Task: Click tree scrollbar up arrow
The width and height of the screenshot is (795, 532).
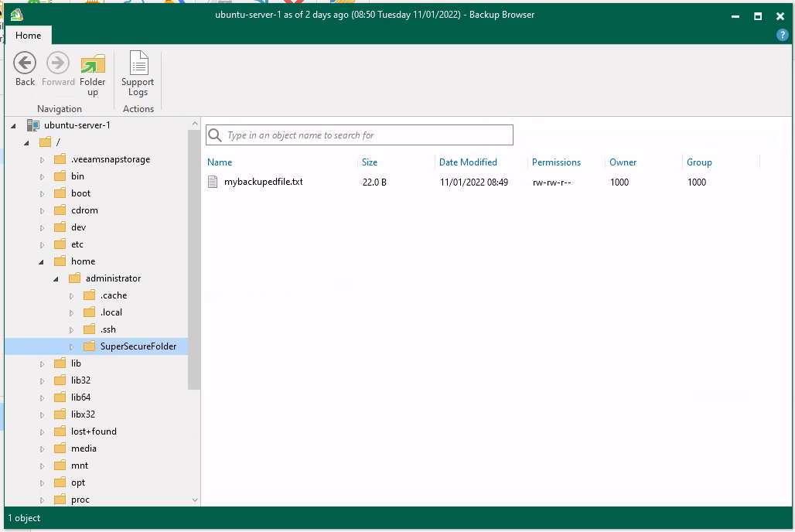Action: pos(195,123)
